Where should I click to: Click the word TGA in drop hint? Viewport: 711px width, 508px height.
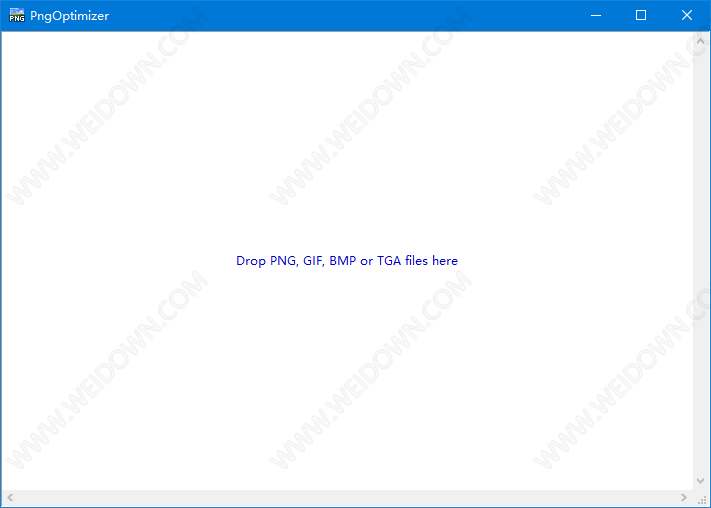389,261
